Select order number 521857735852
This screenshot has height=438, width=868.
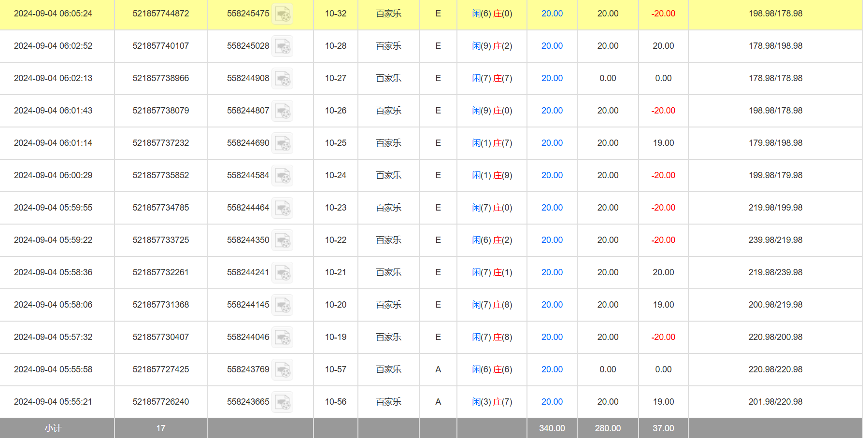click(160, 175)
